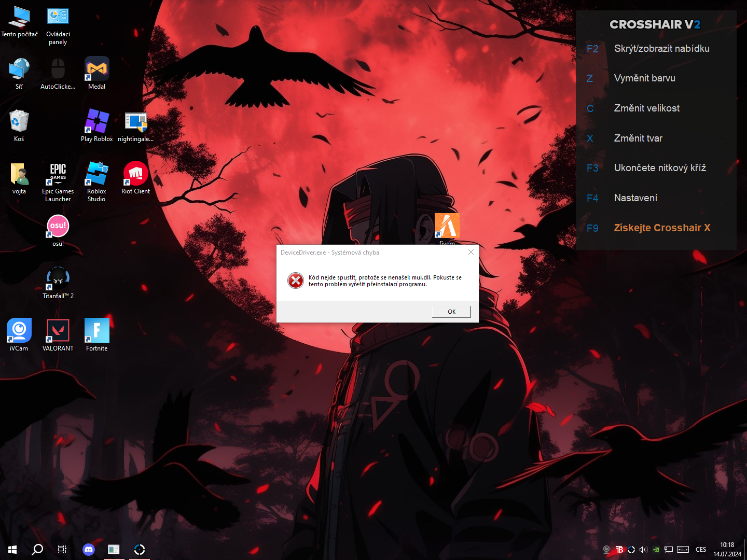Select the osu! desktop icon
The image size is (747, 560).
[x=58, y=231]
